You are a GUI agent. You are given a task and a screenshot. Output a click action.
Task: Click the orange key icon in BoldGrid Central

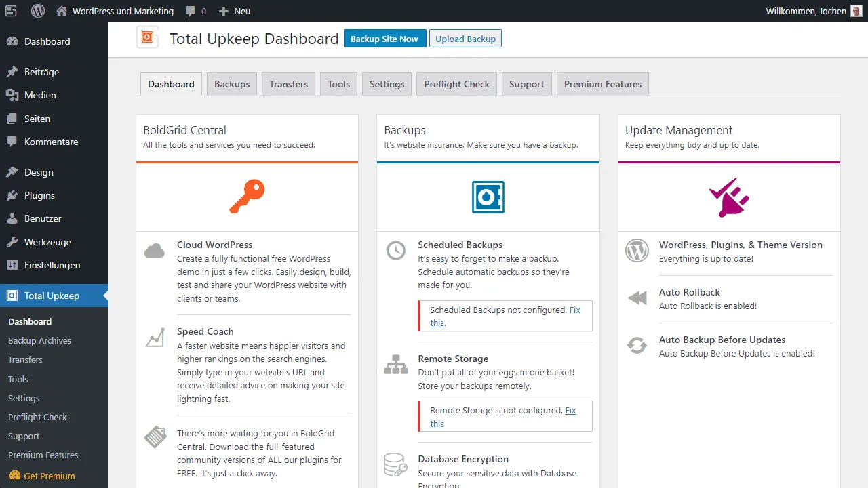coord(247,197)
